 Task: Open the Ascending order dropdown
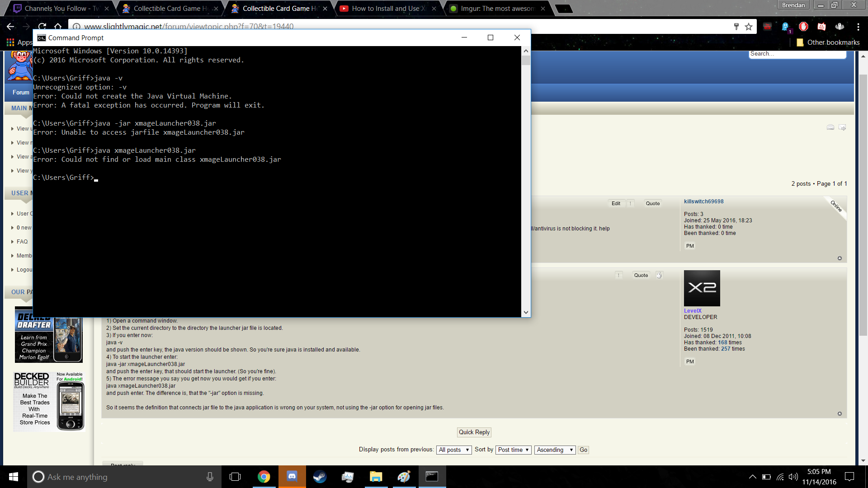(x=555, y=450)
